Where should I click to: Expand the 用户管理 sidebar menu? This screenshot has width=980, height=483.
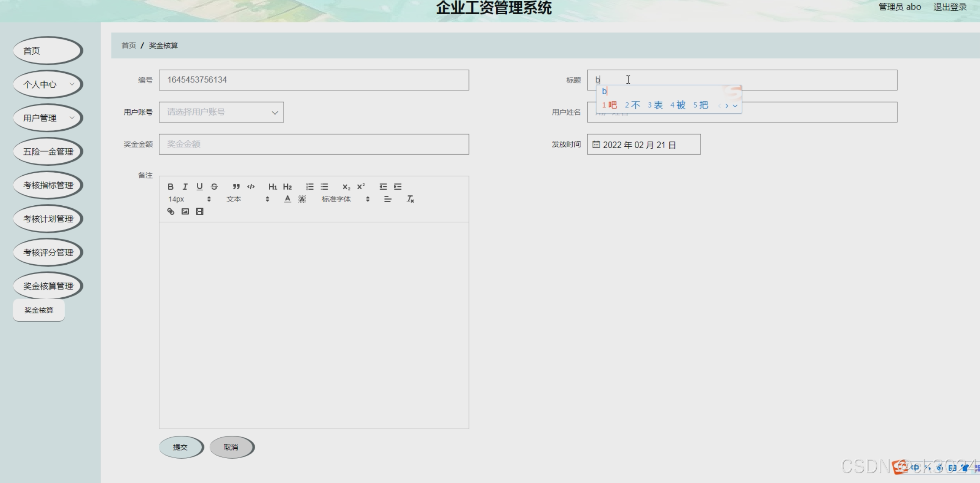tap(48, 118)
